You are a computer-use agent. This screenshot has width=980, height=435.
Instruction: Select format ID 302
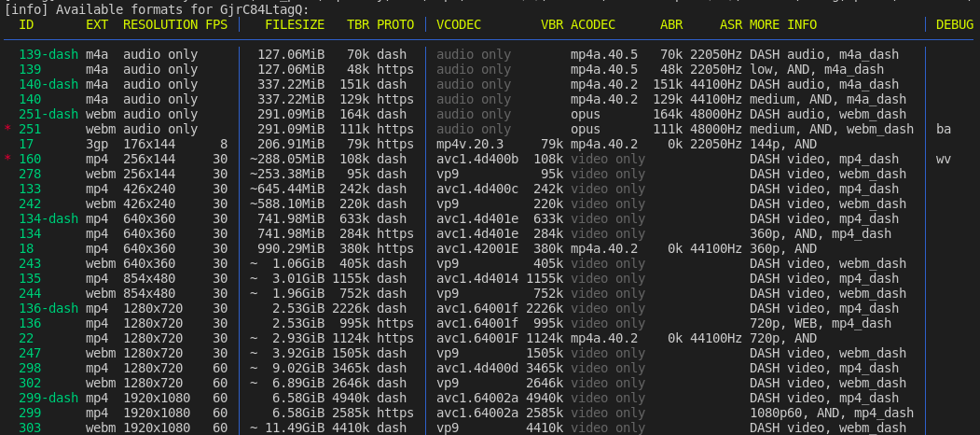[30, 383]
